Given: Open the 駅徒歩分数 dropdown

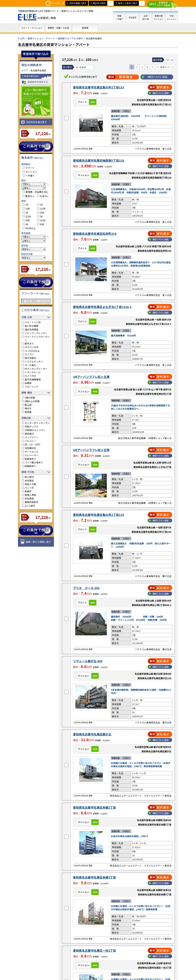Looking at the screenshot, I should 33,258.
